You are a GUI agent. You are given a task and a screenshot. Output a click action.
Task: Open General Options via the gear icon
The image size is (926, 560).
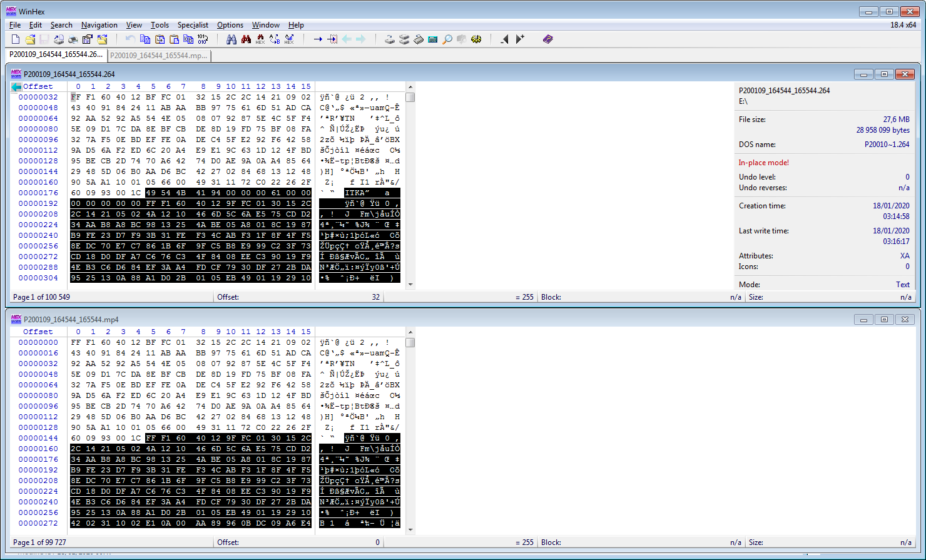476,39
